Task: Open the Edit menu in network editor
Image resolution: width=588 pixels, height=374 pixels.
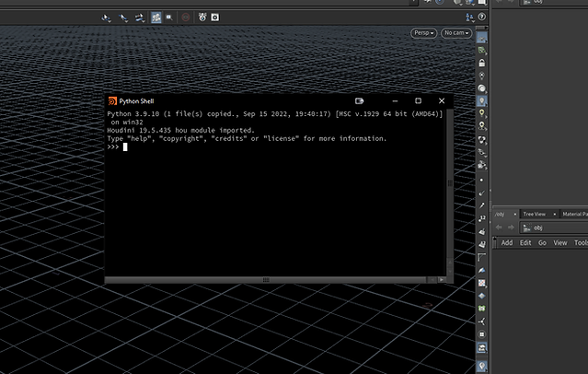Action: tap(525, 243)
